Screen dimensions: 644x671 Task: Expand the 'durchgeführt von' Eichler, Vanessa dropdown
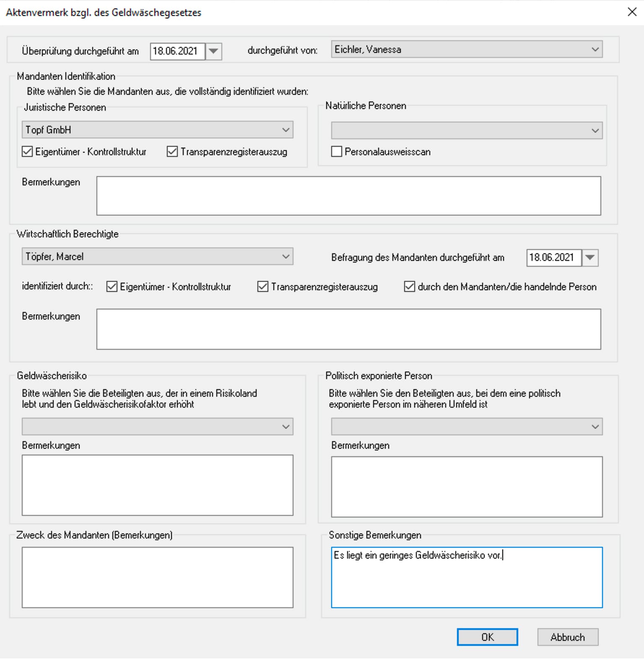[595, 49]
